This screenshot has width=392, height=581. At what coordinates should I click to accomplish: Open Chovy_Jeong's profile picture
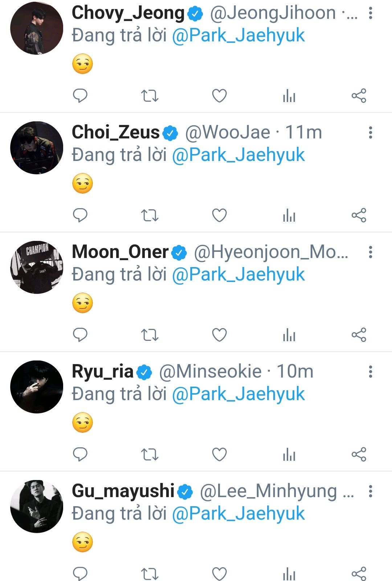tap(37, 28)
